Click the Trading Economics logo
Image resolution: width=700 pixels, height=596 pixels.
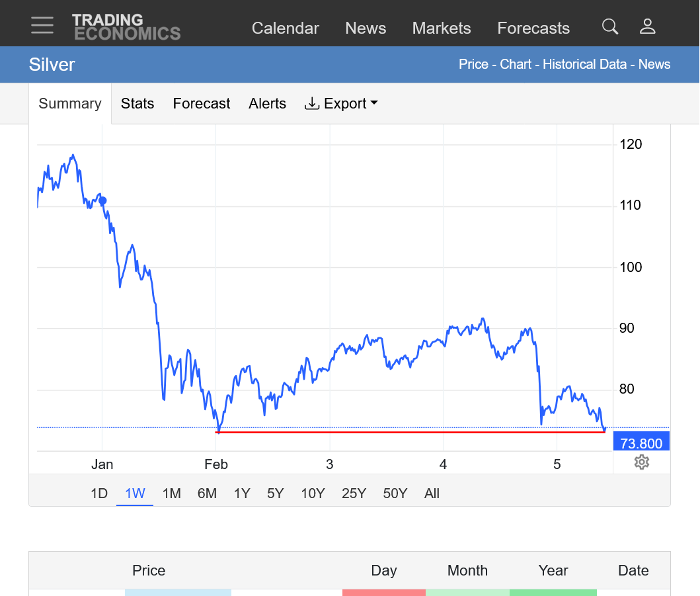pos(126,26)
